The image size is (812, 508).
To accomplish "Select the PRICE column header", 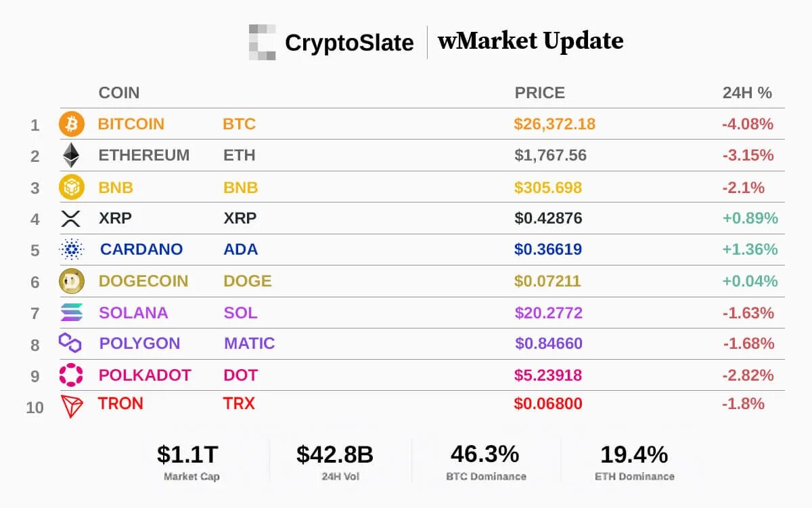I will pyautogui.click(x=539, y=93).
